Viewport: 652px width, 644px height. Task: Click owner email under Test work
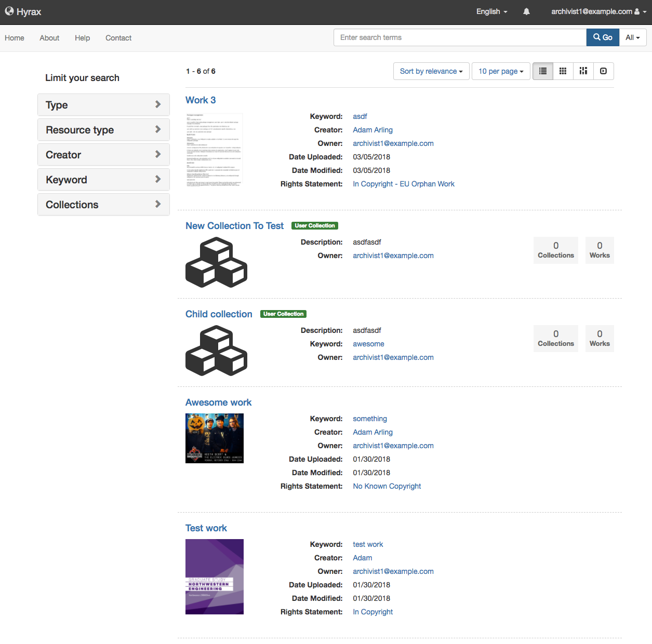pos(393,571)
